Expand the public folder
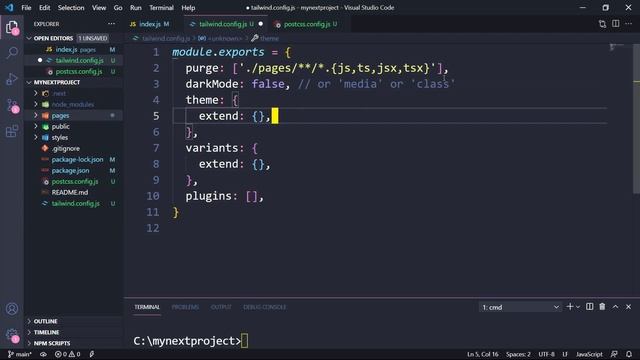The width and height of the screenshot is (640, 360). 36,127
